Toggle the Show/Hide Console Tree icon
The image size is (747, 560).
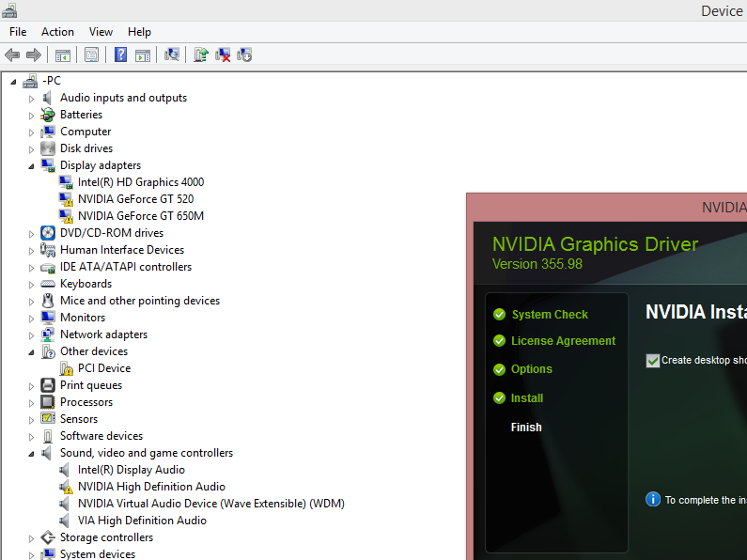pyautogui.click(x=62, y=55)
